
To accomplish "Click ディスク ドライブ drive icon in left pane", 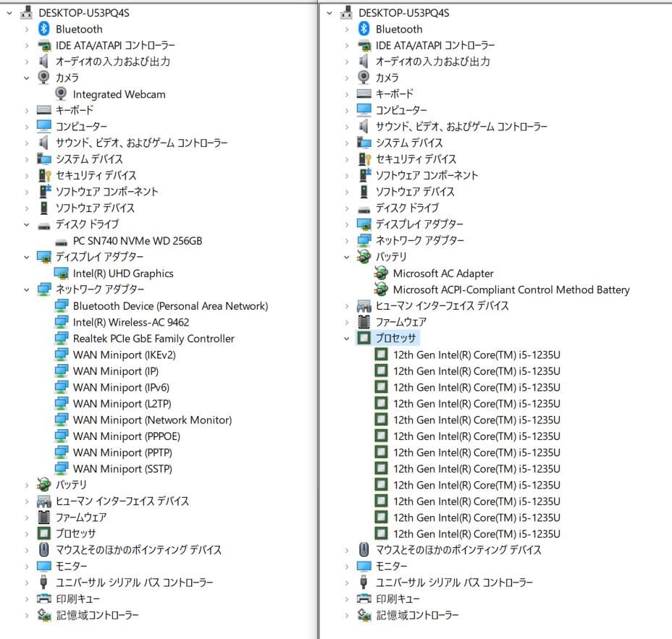I will [43, 225].
